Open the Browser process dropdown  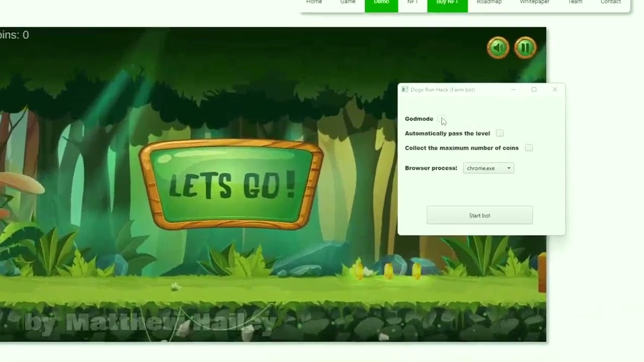489,168
